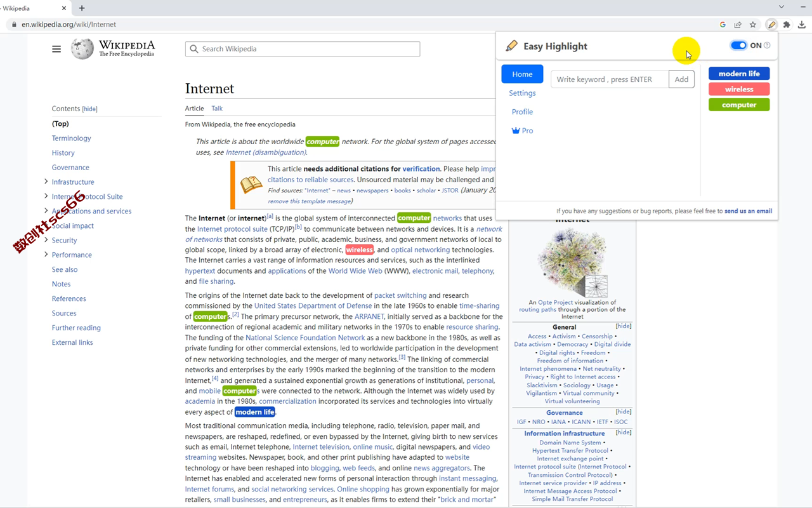The image size is (812, 508).
Task: Click the Search Wikipedia box
Action: 303,49
